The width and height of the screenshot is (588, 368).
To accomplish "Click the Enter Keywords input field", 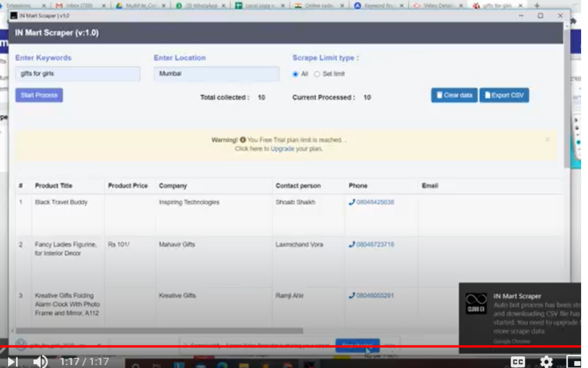I will click(78, 74).
